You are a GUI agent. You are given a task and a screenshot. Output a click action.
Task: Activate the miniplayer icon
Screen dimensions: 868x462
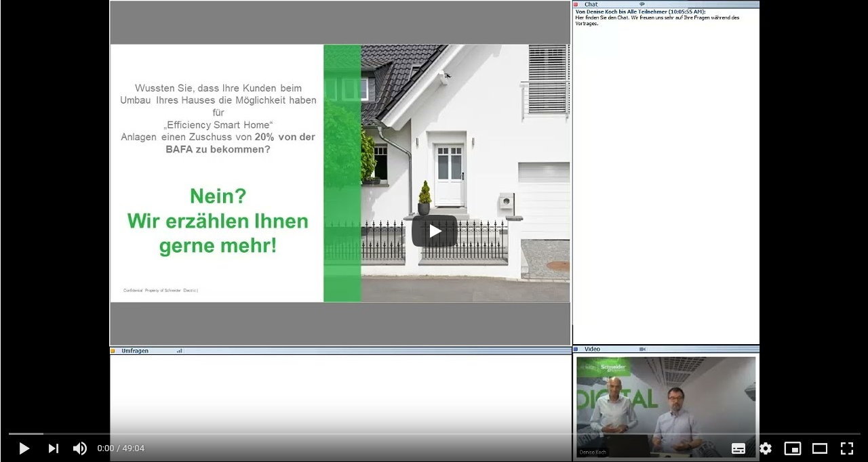pos(792,448)
